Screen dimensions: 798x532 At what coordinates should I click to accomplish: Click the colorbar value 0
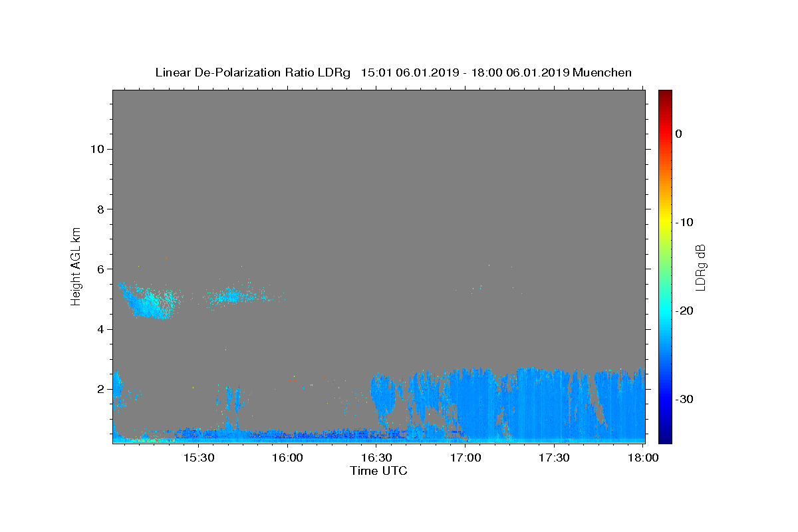678,134
